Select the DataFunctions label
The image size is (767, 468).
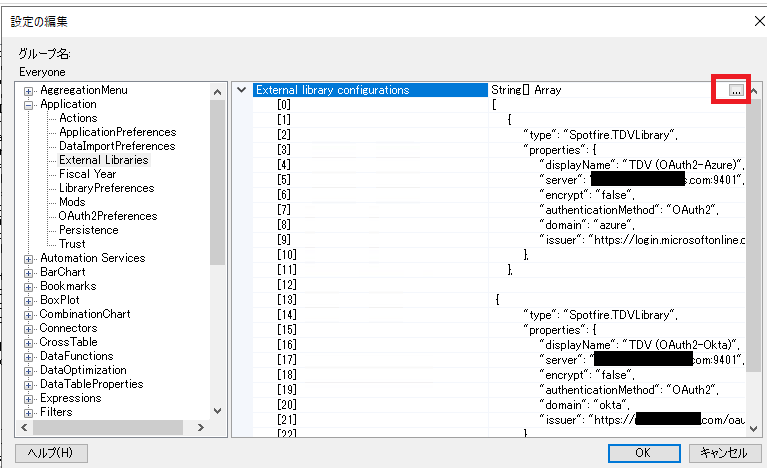(x=76, y=356)
